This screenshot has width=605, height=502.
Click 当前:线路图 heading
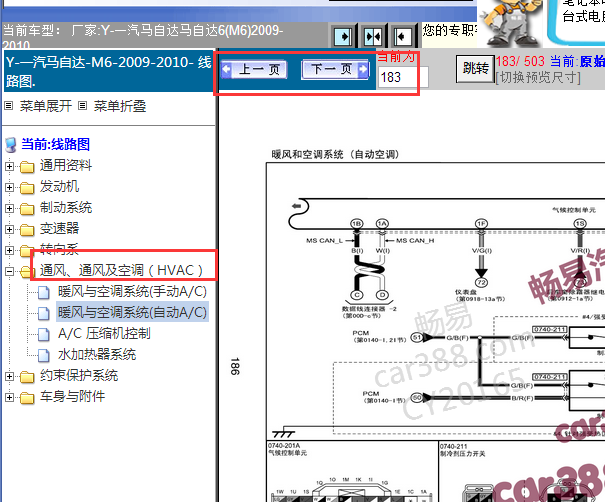click(56, 144)
